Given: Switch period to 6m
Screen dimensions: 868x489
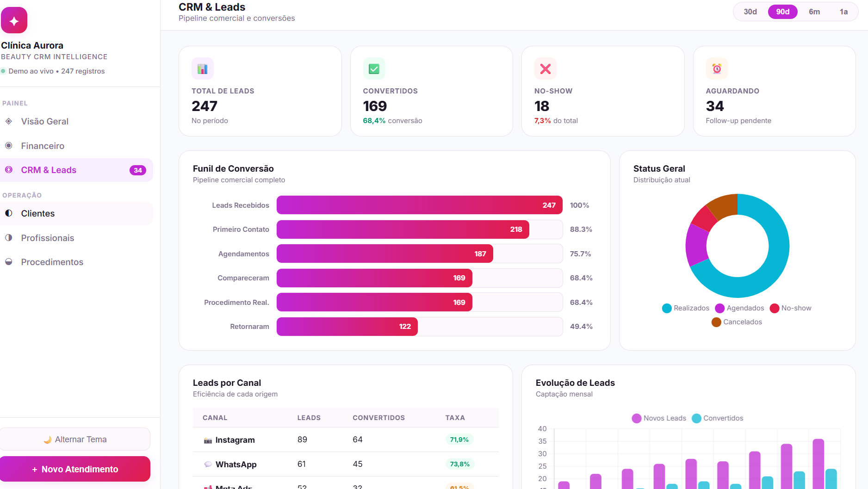Looking at the screenshot, I should (814, 12).
